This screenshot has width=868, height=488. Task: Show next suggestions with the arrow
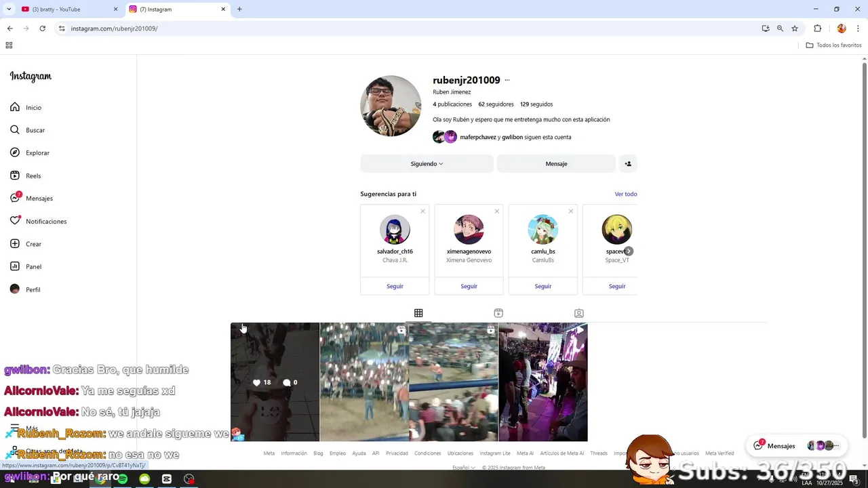pyautogui.click(x=629, y=251)
